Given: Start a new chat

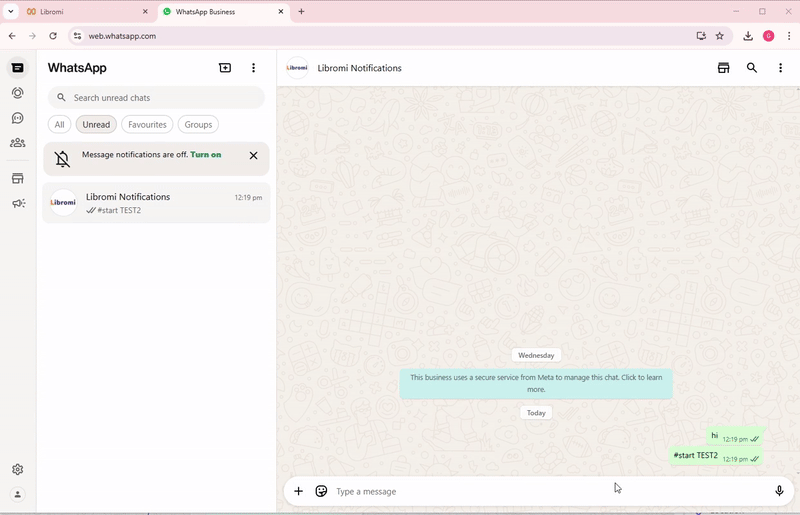Looking at the screenshot, I should tap(225, 68).
